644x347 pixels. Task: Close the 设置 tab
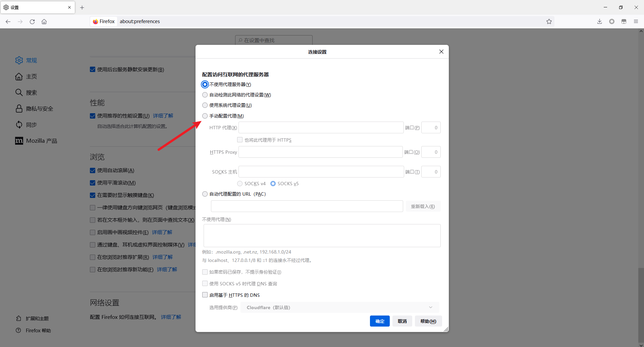coord(69,7)
